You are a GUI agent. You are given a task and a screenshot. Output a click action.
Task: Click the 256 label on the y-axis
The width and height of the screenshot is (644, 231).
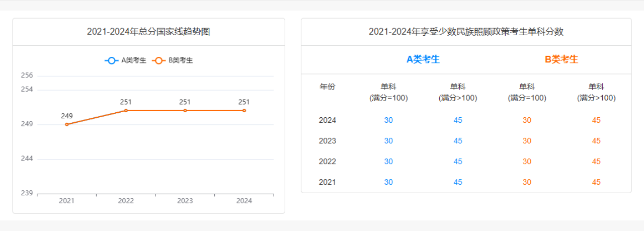27,75
